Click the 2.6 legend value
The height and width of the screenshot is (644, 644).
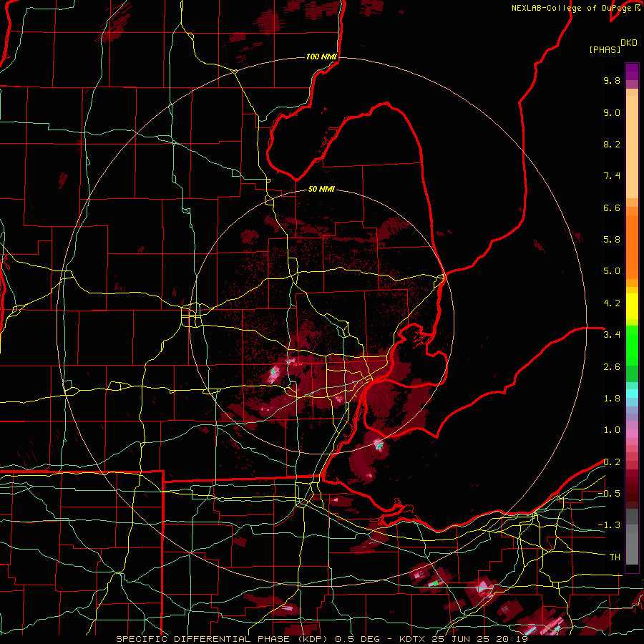click(612, 367)
